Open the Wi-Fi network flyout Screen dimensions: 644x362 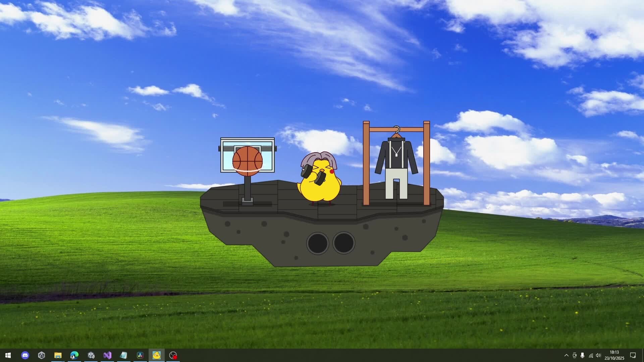[591, 355]
